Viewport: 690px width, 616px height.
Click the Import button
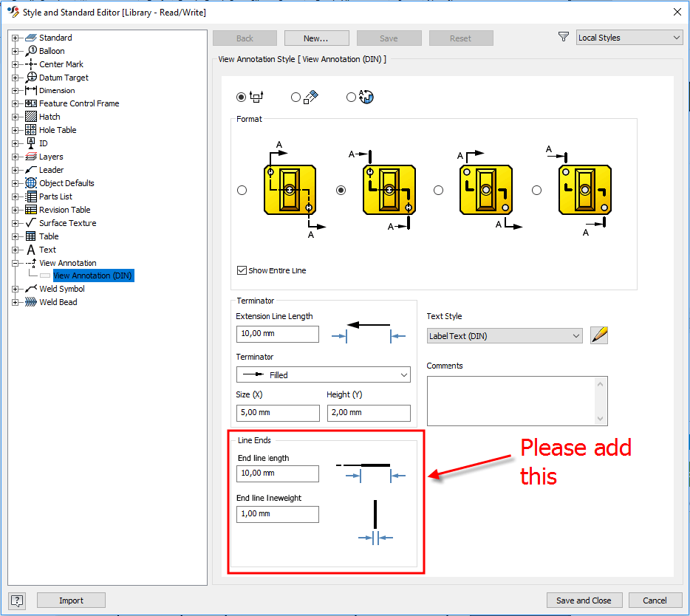[x=71, y=600]
